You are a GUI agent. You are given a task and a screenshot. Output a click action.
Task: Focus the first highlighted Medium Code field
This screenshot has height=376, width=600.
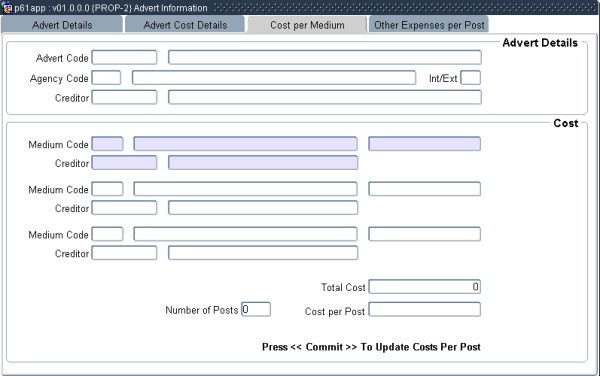tap(108, 144)
